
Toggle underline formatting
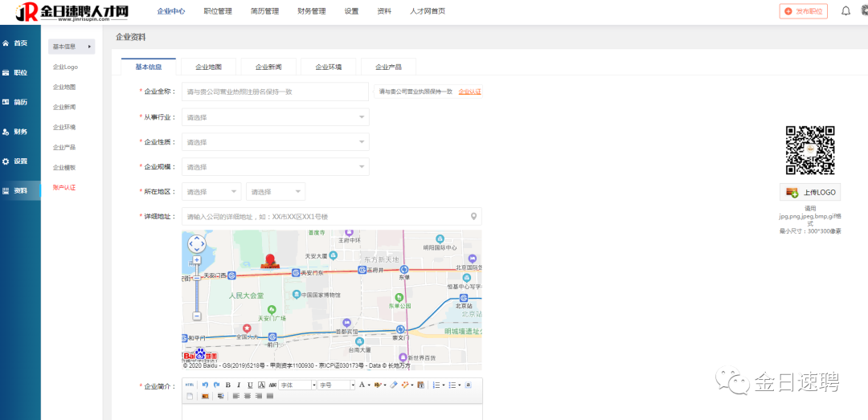250,385
